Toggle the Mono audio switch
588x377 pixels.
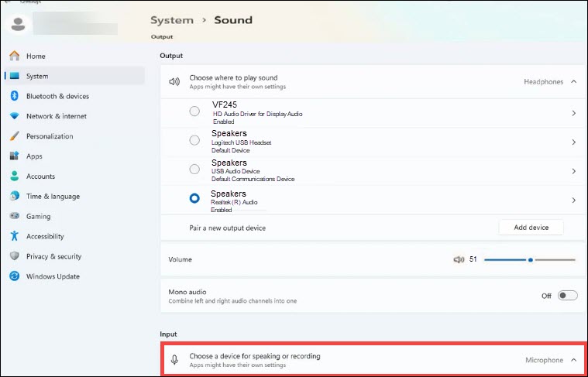pos(567,296)
